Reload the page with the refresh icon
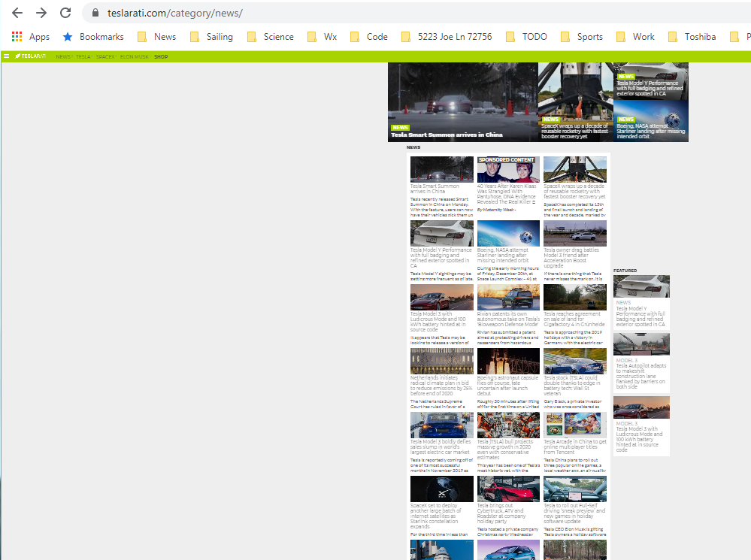The width and height of the screenshot is (751, 560). click(65, 13)
